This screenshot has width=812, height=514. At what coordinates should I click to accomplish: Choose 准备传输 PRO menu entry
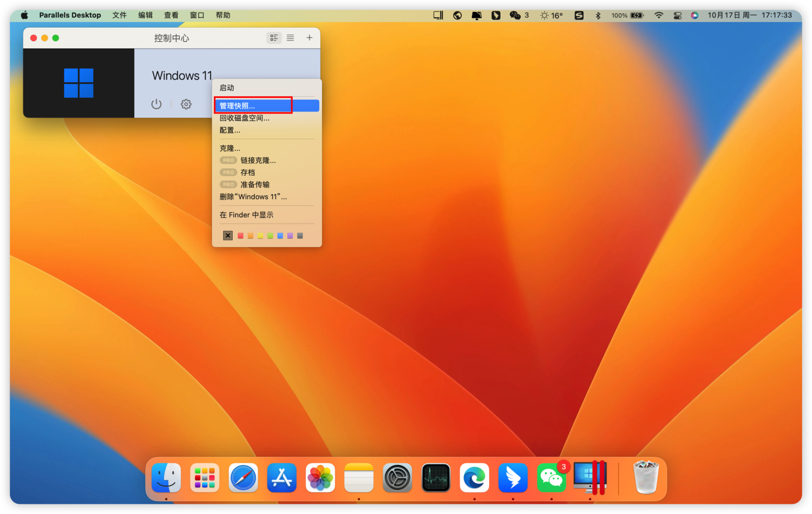[267, 184]
